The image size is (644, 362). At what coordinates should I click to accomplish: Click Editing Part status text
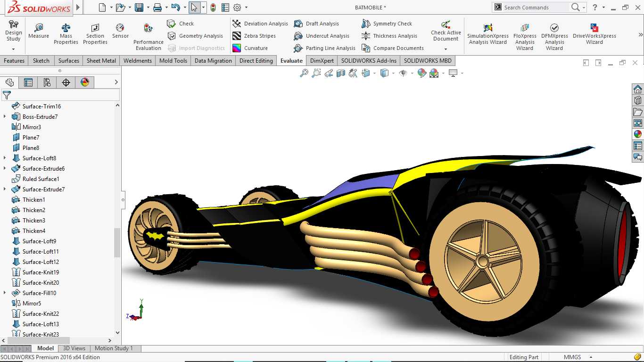pyautogui.click(x=524, y=357)
